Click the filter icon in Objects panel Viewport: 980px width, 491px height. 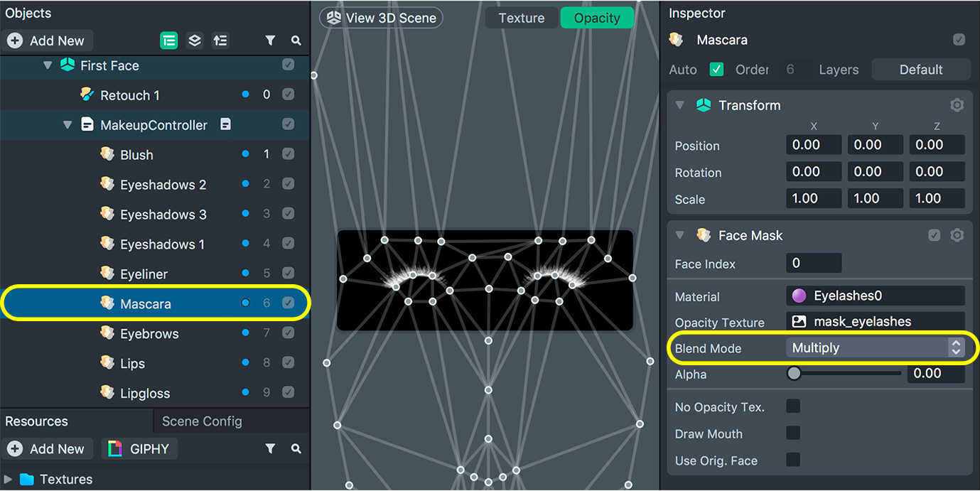coord(270,41)
